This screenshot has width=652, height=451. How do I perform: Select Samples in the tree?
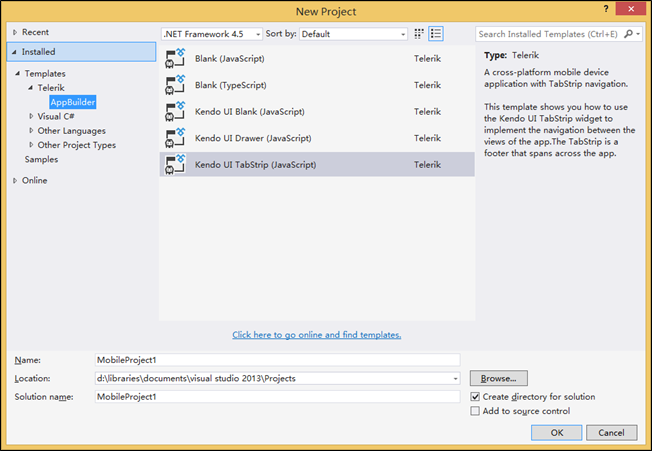point(41,160)
